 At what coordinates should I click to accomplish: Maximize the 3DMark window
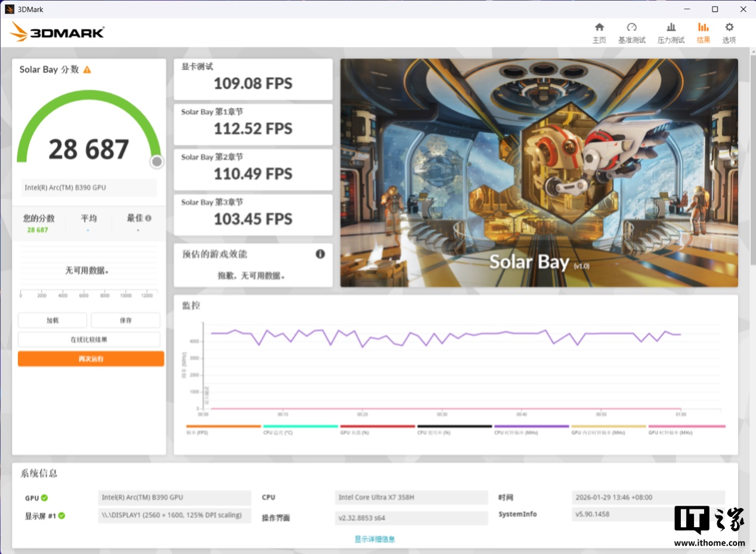point(715,9)
